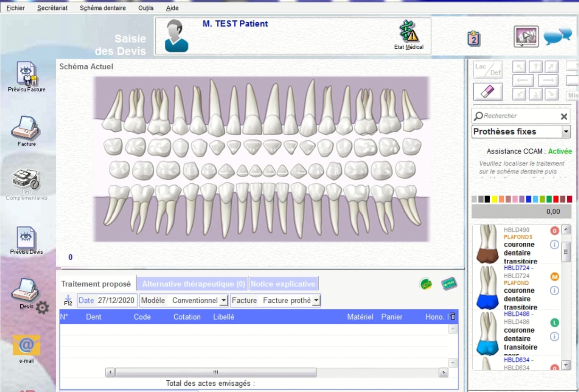Clear the search field with the X button

(x=563, y=116)
